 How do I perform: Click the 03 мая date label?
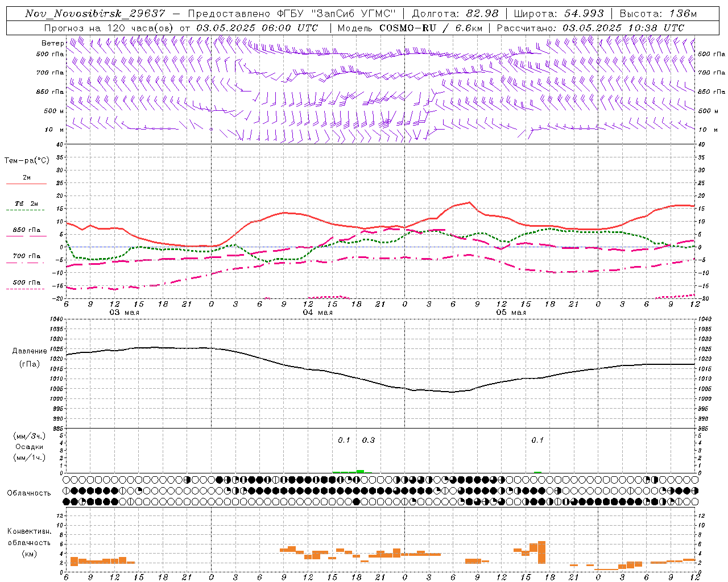[x=124, y=313]
